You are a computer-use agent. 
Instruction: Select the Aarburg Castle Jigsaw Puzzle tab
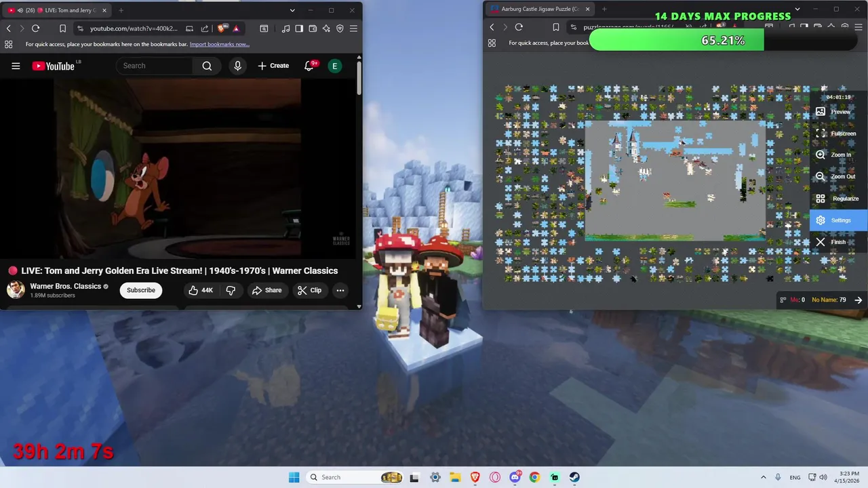tap(539, 9)
